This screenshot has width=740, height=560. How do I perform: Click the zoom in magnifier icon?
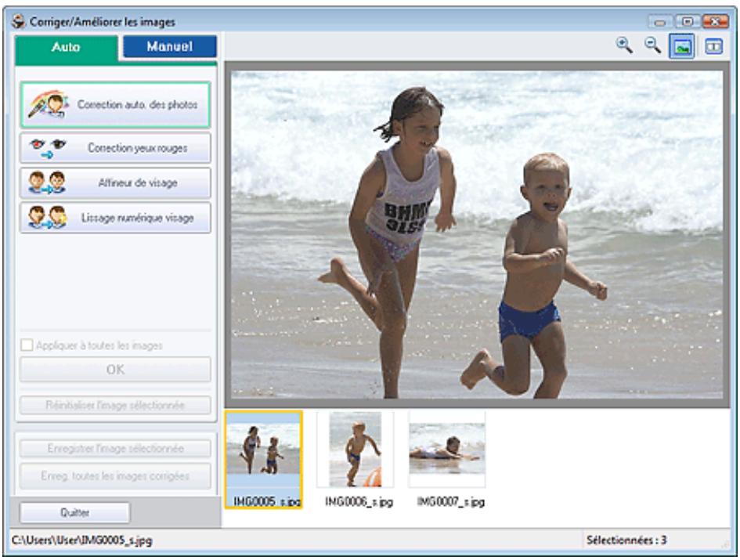(624, 45)
